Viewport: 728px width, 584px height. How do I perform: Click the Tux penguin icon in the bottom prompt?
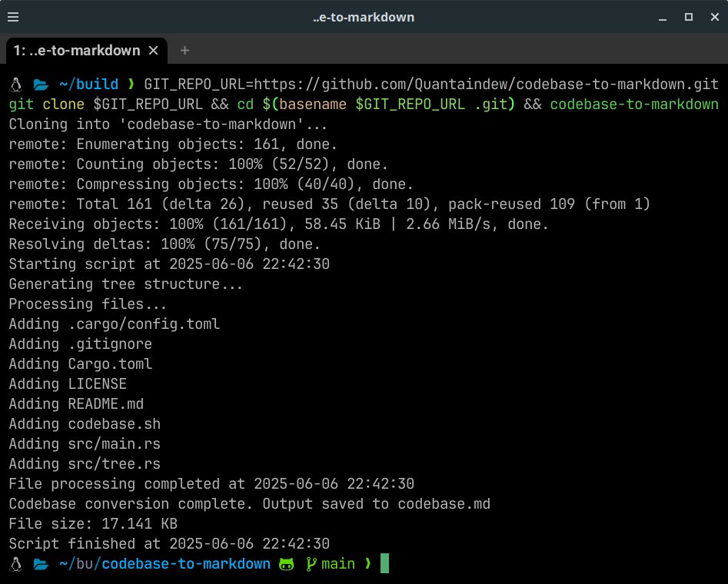[x=16, y=564]
